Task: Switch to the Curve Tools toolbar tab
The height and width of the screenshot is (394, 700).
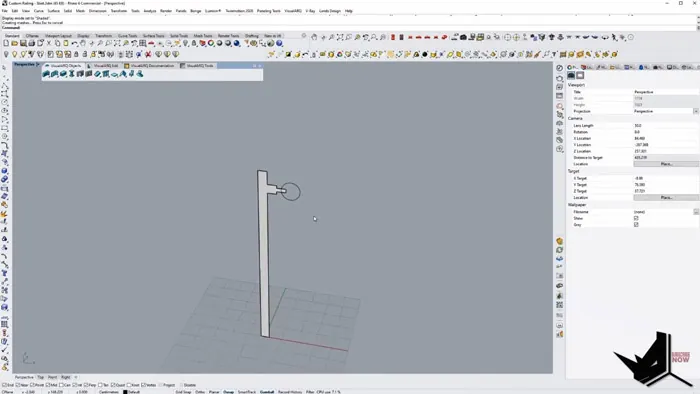Action: (127, 36)
